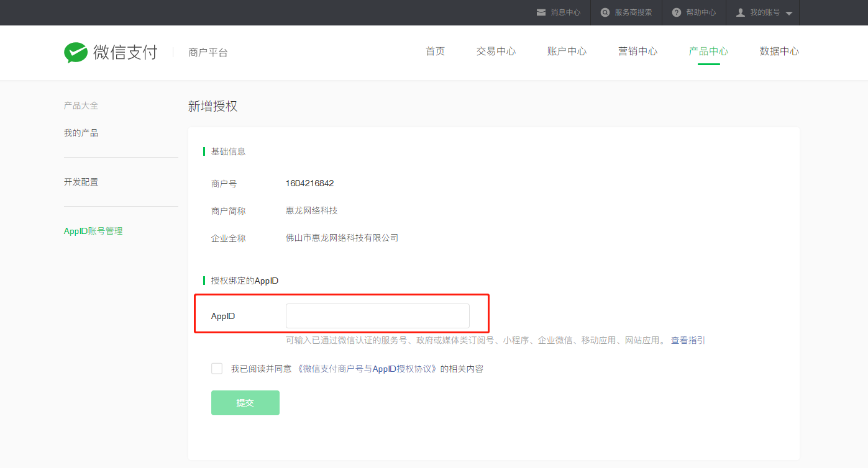
Task: Expand the 我的账号 dropdown arrow
Action: coord(789,13)
